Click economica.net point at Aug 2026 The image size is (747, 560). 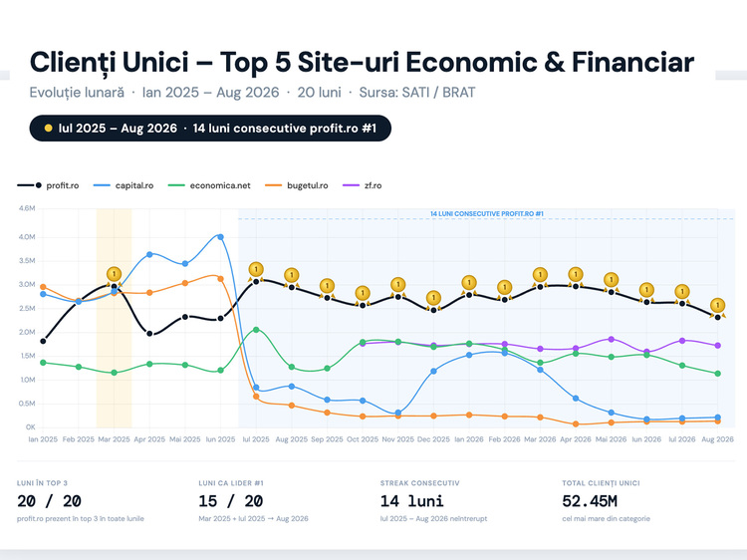(717, 374)
